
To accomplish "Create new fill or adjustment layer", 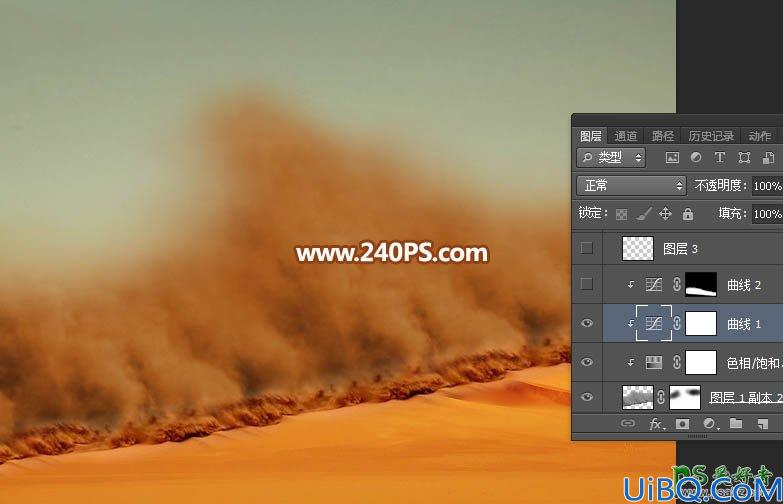I will pyautogui.click(x=710, y=424).
